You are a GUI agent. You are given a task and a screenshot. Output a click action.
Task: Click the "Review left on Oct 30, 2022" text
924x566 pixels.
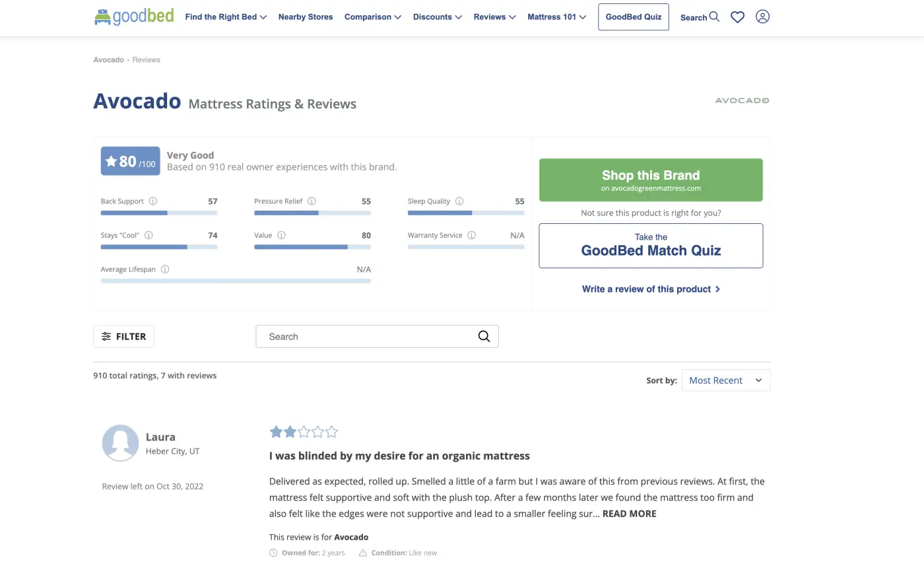pos(152,487)
